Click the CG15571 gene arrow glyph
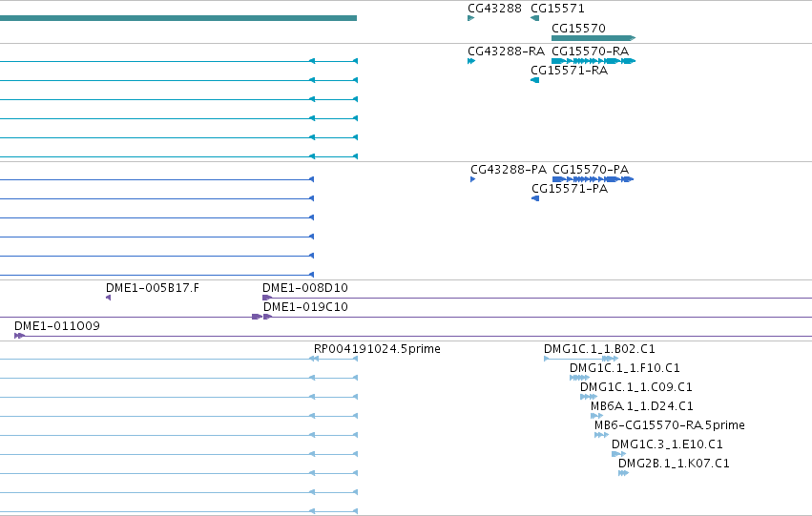The height and width of the screenshot is (516, 812). coord(535,18)
